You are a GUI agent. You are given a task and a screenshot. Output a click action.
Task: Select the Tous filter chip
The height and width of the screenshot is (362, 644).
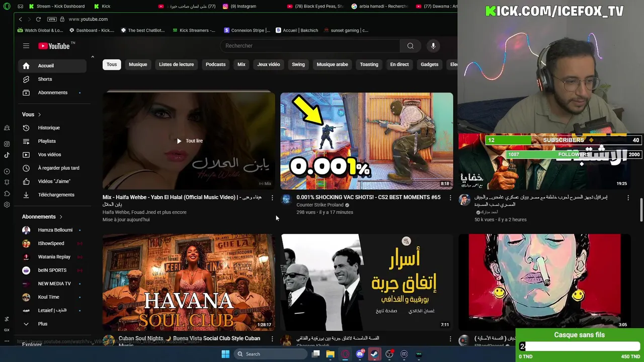click(x=112, y=64)
